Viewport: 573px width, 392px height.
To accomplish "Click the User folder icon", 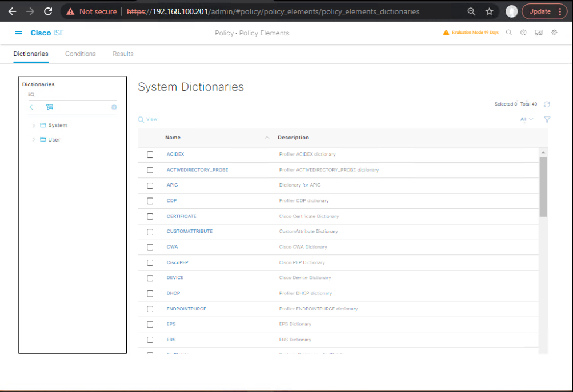I will point(43,139).
